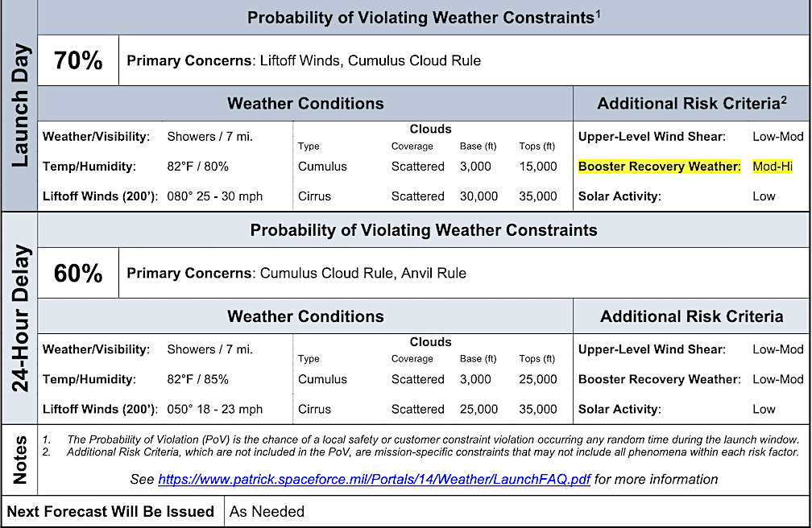
Task: Click the Next Forecast Will Be Issued label
Action: [x=111, y=512]
